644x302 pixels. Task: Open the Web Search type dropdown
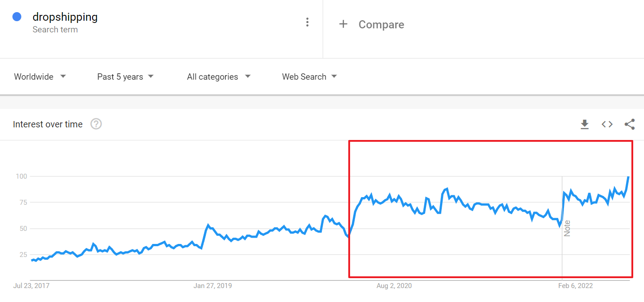(x=309, y=77)
